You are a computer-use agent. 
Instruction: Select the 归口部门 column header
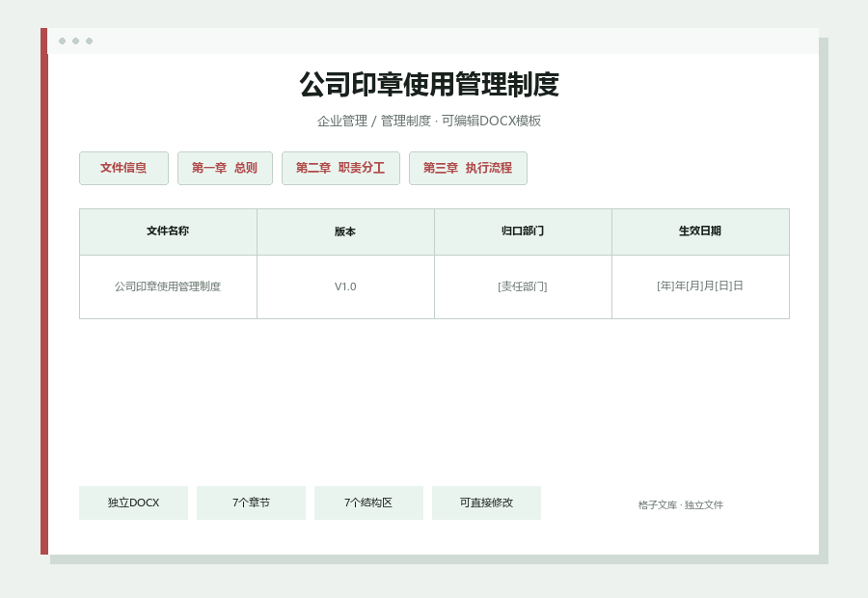point(523,232)
